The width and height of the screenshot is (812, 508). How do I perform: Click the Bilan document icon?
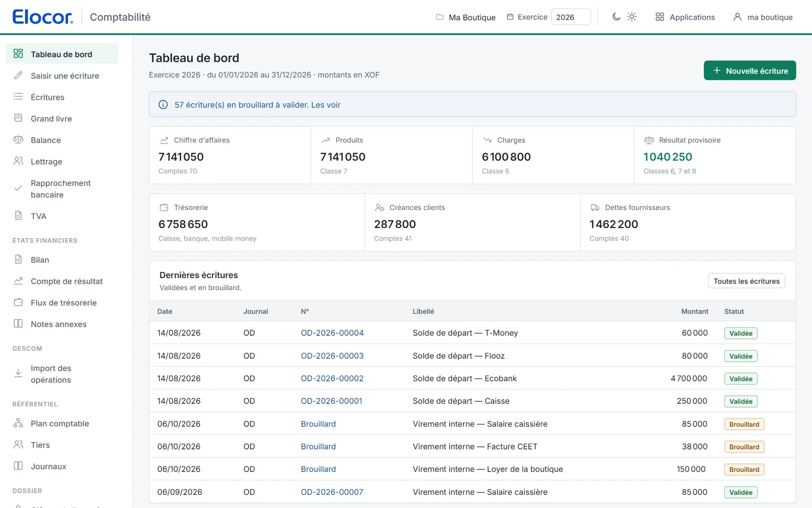point(18,259)
